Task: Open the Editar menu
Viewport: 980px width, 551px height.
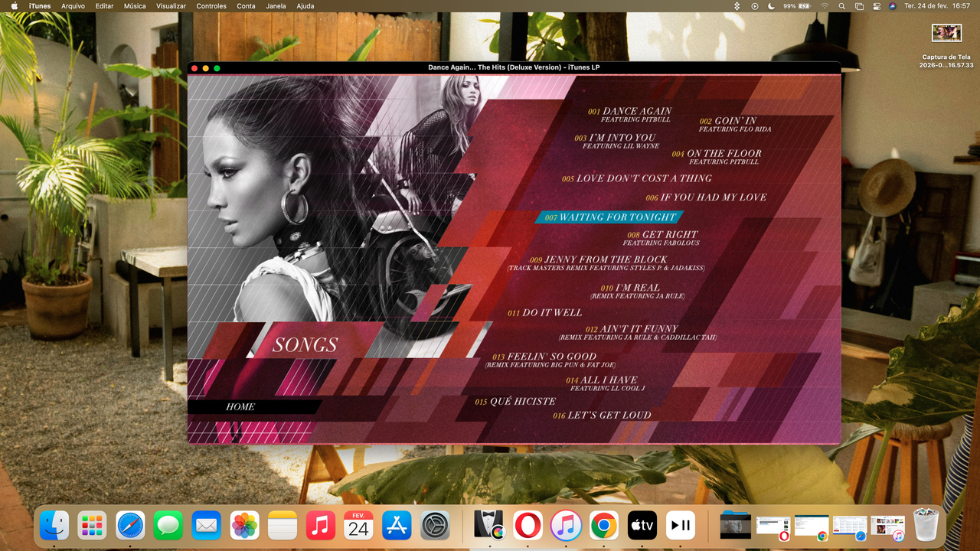Action: coord(104,6)
